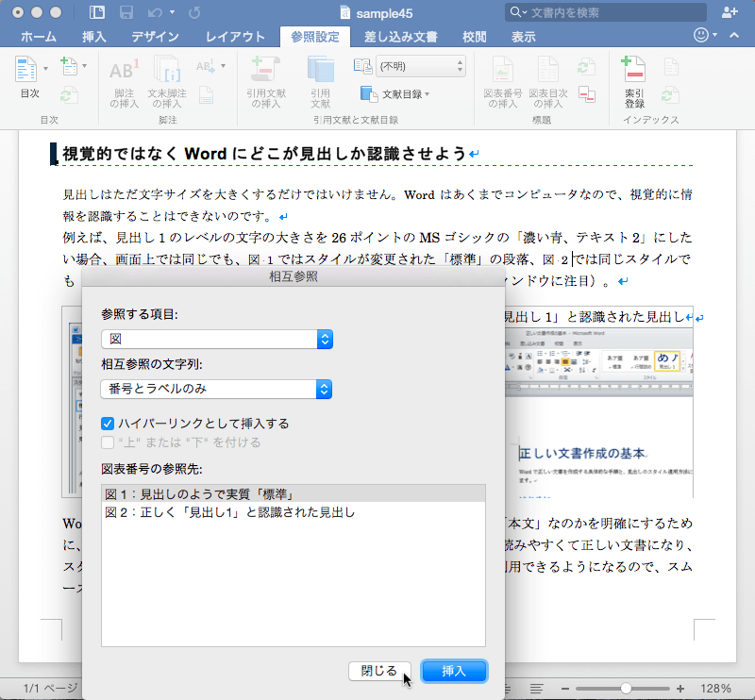
Task: Collapse the ribbon with the up chevron
Action: [x=734, y=35]
